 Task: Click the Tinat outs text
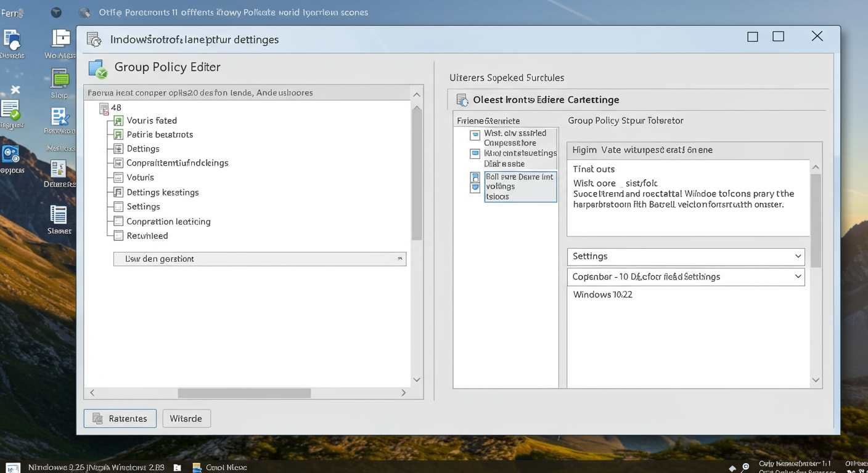tap(594, 169)
